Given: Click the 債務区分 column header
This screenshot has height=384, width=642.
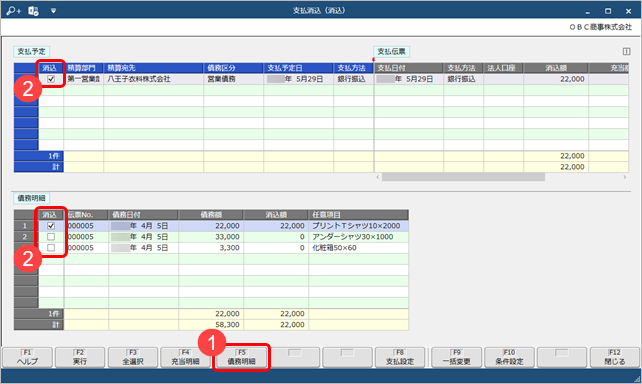Looking at the screenshot, I should (x=233, y=68).
